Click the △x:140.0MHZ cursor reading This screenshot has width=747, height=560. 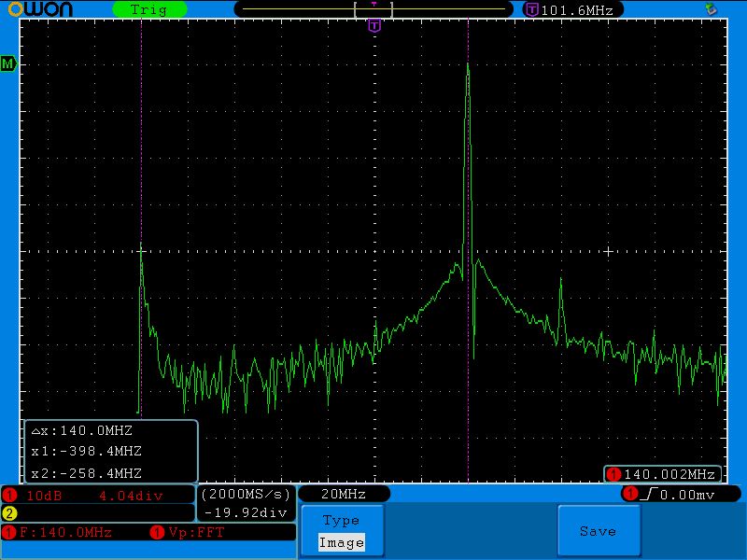[x=81, y=430]
